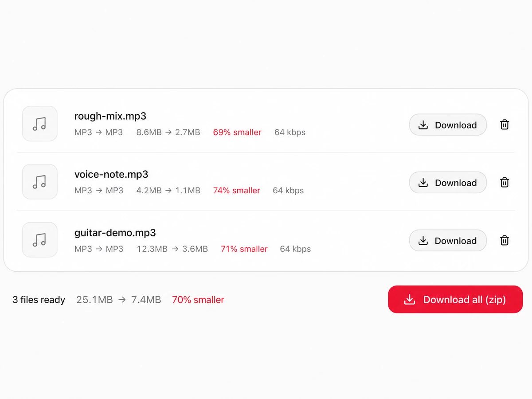Click the 70% smaller total label
The image size is (532, 399).
pos(198,300)
